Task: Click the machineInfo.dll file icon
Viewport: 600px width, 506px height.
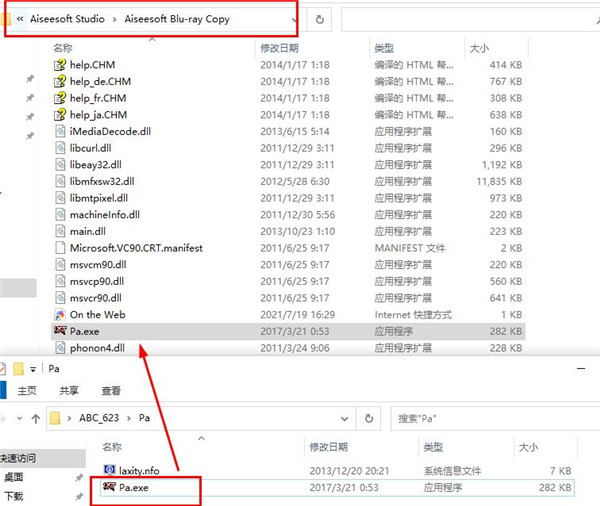Action: coord(60,215)
